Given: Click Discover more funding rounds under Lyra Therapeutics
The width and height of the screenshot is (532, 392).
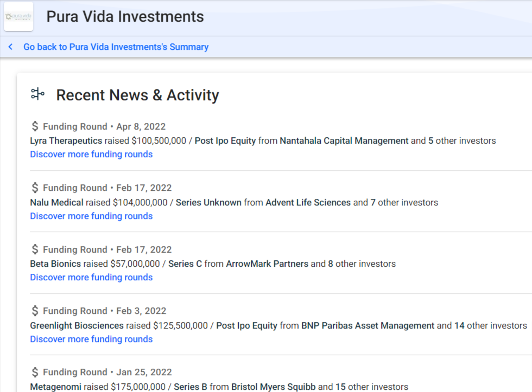Looking at the screenshot, I should [91, 154].
